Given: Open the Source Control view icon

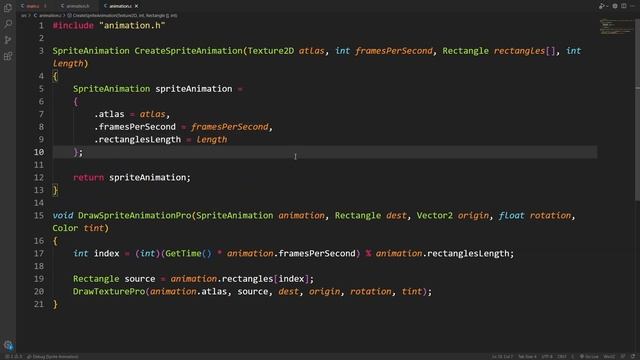Looking at the screenshot, I should pos(8,40).
